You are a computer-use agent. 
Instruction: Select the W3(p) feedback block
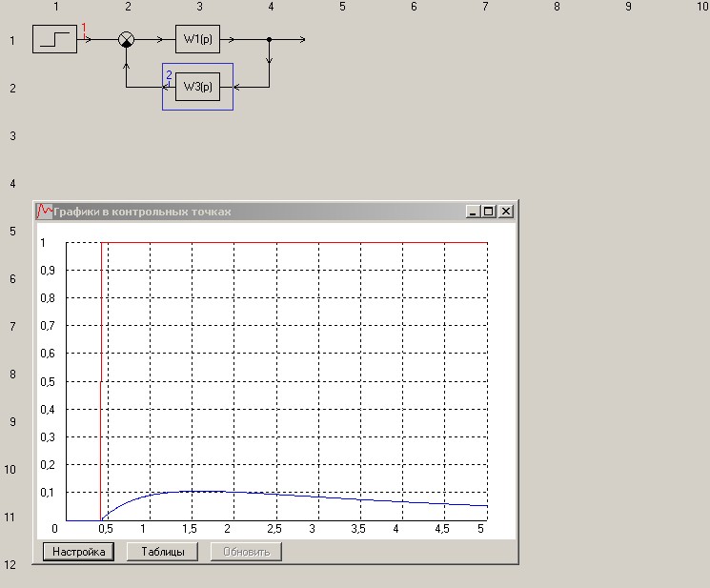pyautogui.click(x=197, y=87)
